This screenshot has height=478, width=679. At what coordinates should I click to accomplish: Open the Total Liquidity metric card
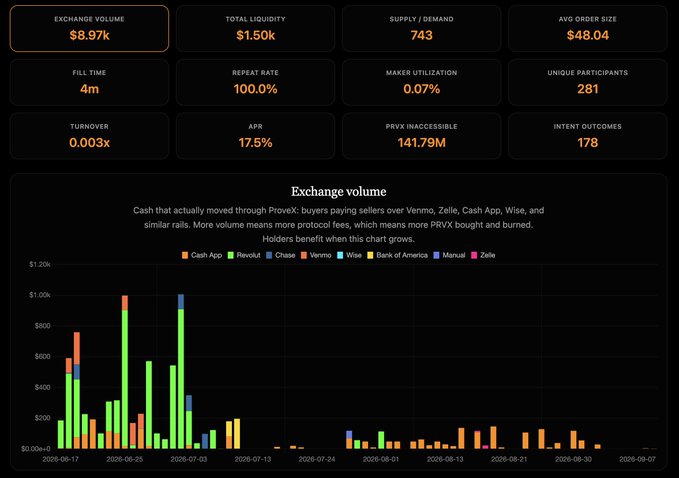tap(255, 29)
